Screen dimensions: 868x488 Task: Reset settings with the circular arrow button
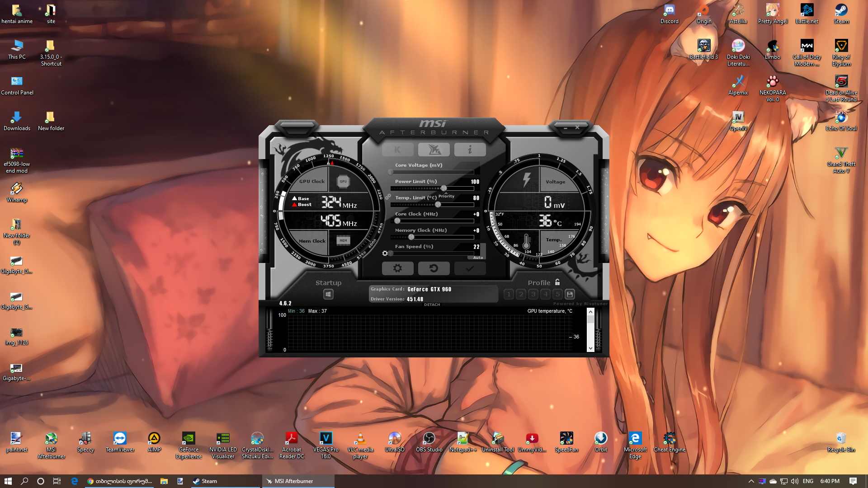434,268
